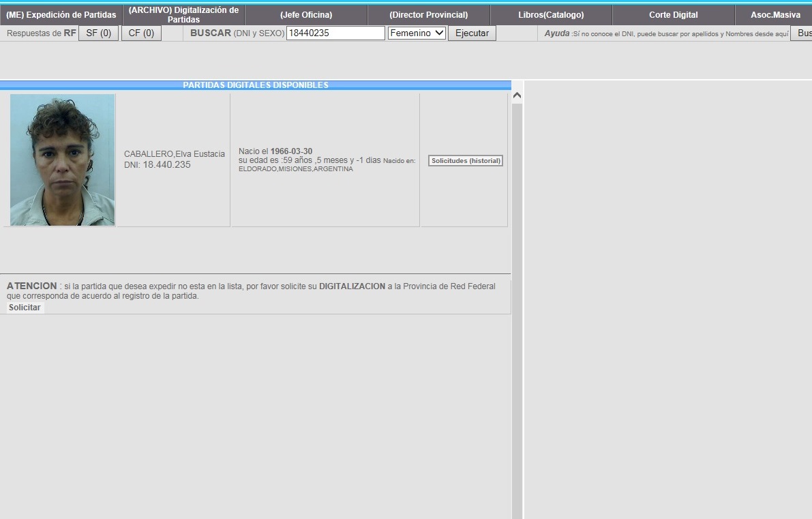The width and height of the screenshot is (812, 519).
Task: Click Solicitar to request digitalization
Action: [25, 308]
